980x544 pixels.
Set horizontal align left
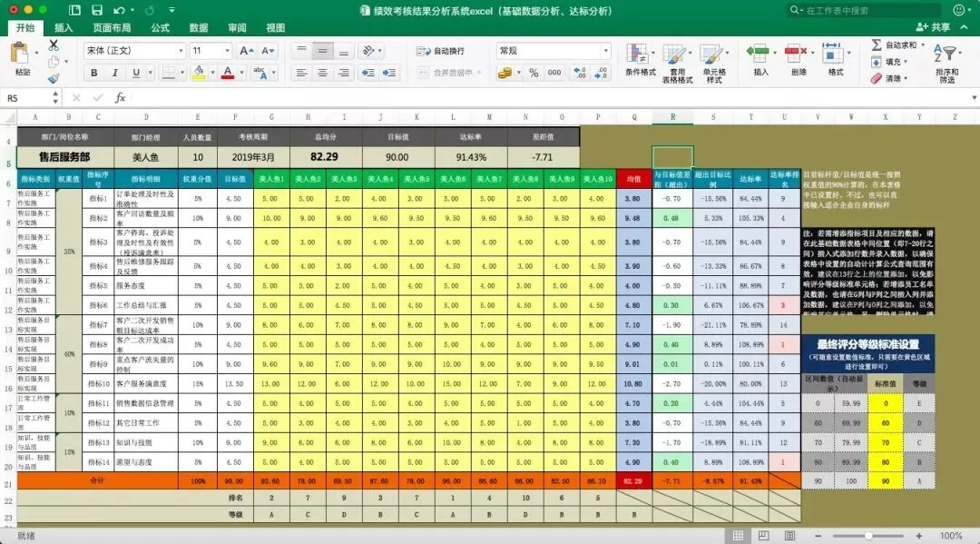tap(301, 74)
